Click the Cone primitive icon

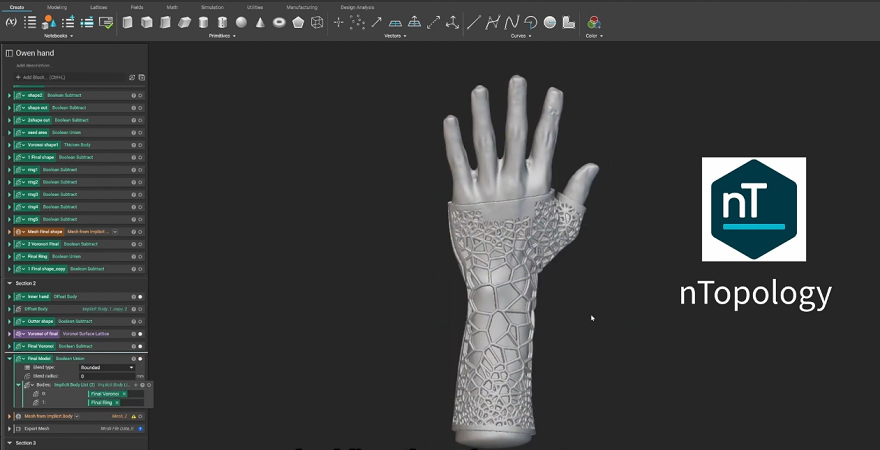point(260,22)
